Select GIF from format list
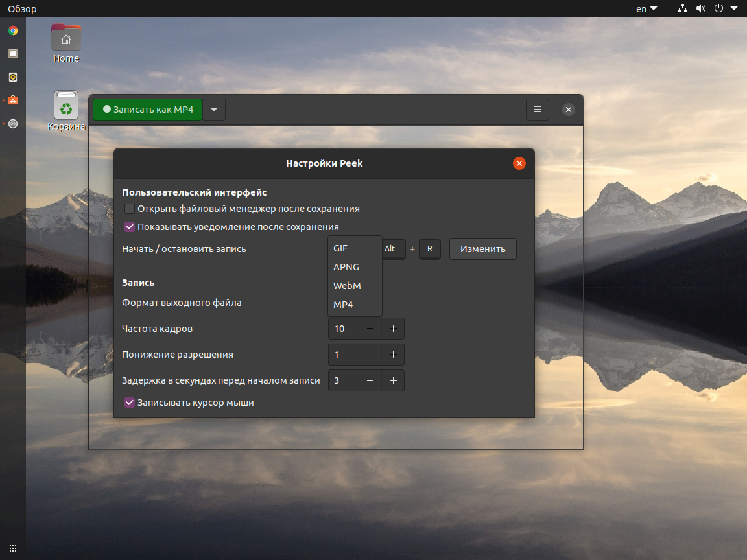 point(340,248)
